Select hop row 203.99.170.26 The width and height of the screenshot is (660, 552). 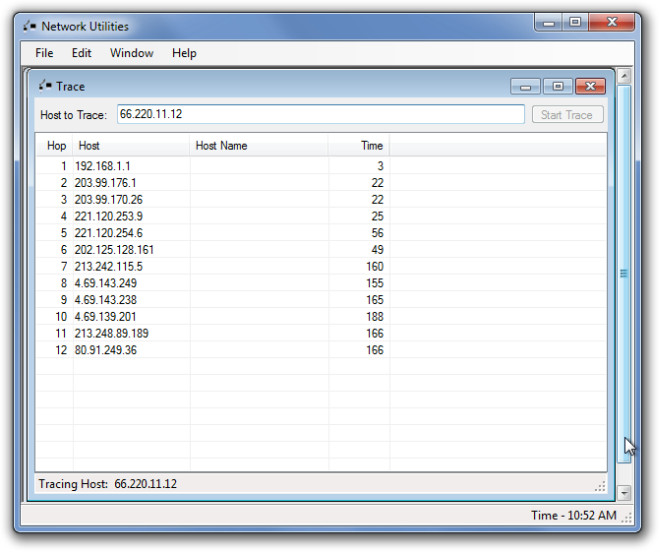tap(321, 200)
